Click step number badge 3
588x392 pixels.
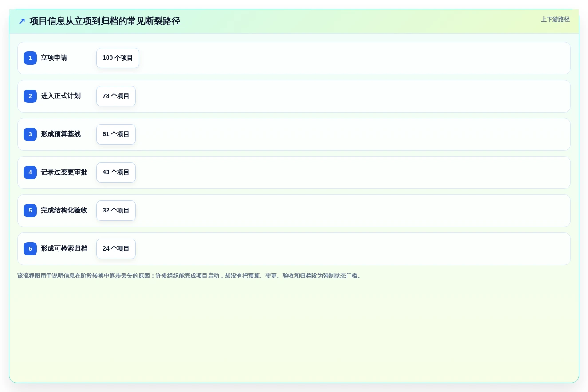30,134
